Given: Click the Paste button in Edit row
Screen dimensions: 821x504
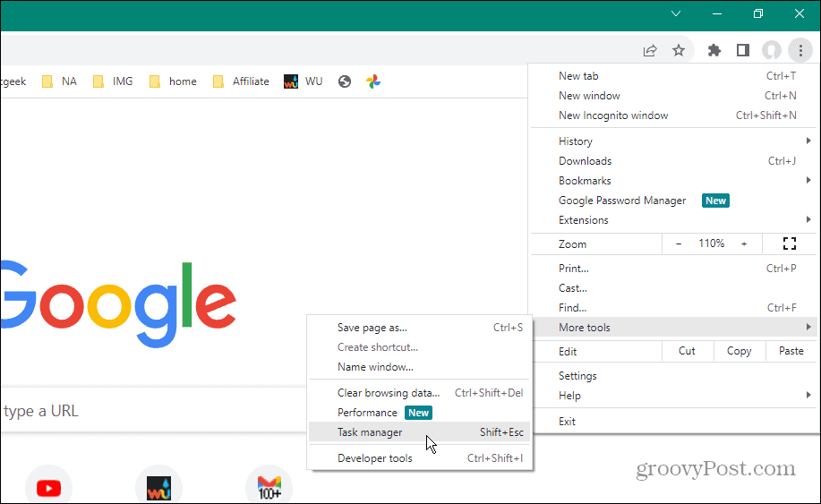Looking at the screenshot, I should [x=791, y=351].
